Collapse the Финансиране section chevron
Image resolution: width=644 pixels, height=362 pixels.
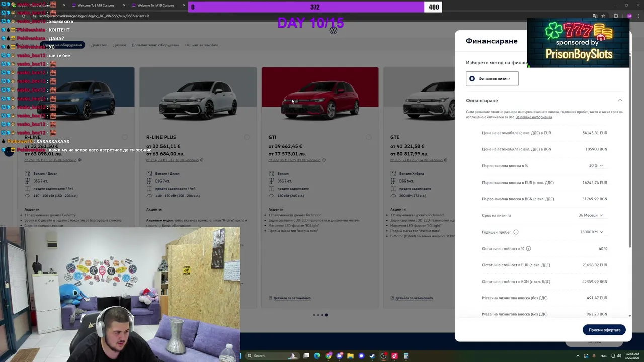[x=620, y=100]
